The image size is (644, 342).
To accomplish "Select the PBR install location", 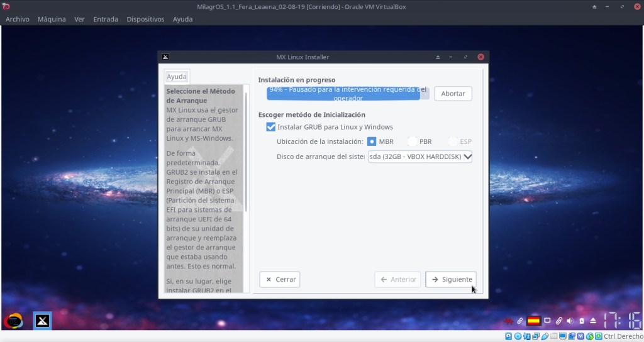I will 413,141.
